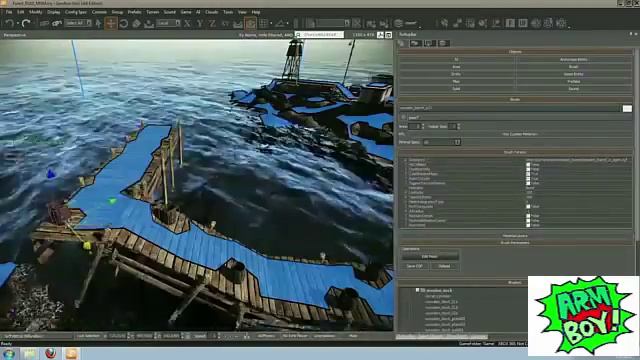Collapse the Browser section header
The width and height of the screenshot is (640, 360).
pyautogui.click(x=515, y=282)
